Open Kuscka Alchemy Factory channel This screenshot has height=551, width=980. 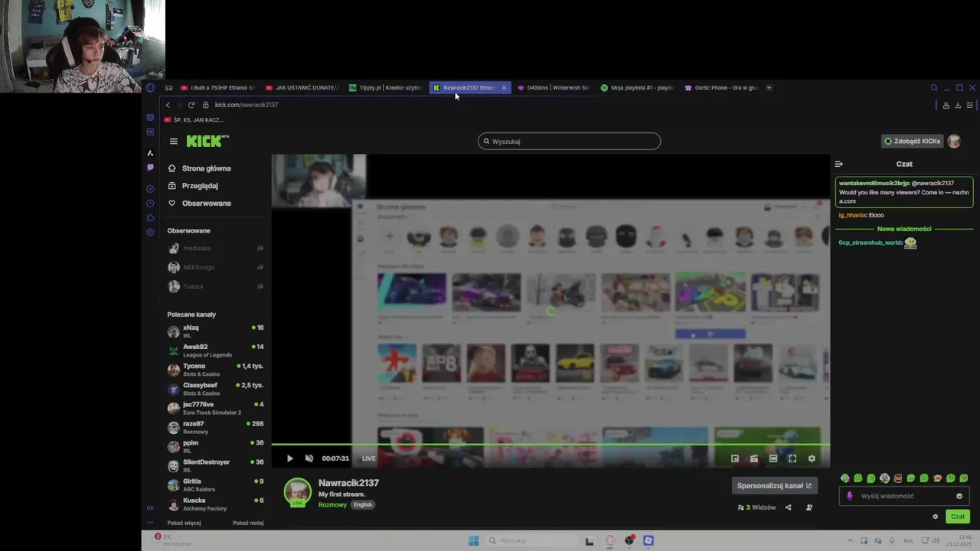[x=216, y=504]
